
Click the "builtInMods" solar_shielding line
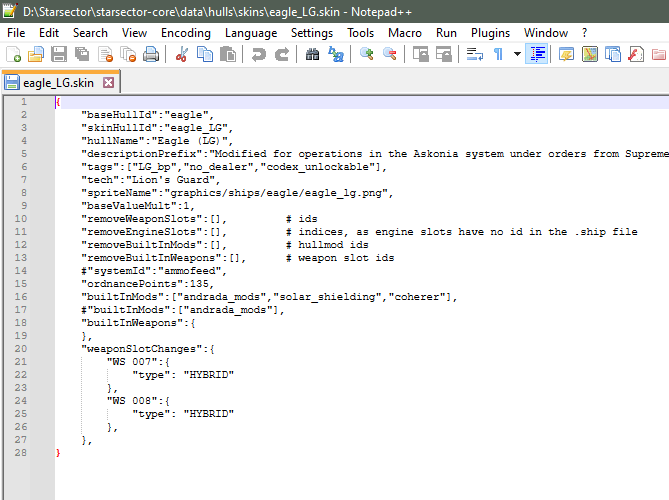coord(269,297)
